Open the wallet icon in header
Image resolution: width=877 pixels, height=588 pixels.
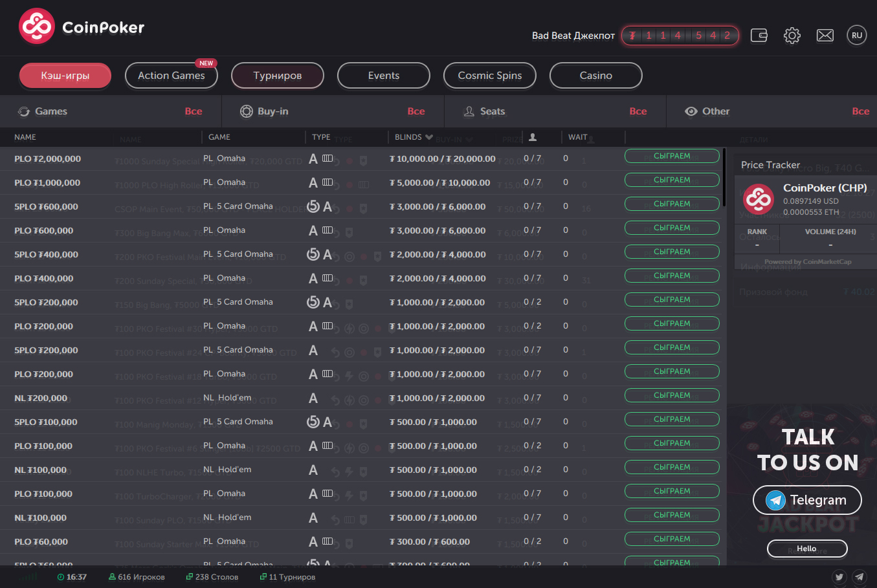[759, 36]
